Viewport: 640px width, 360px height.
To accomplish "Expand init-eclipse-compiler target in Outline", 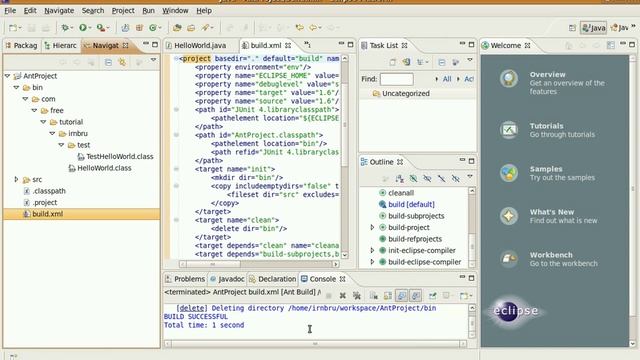I will (x=372, y=250).
